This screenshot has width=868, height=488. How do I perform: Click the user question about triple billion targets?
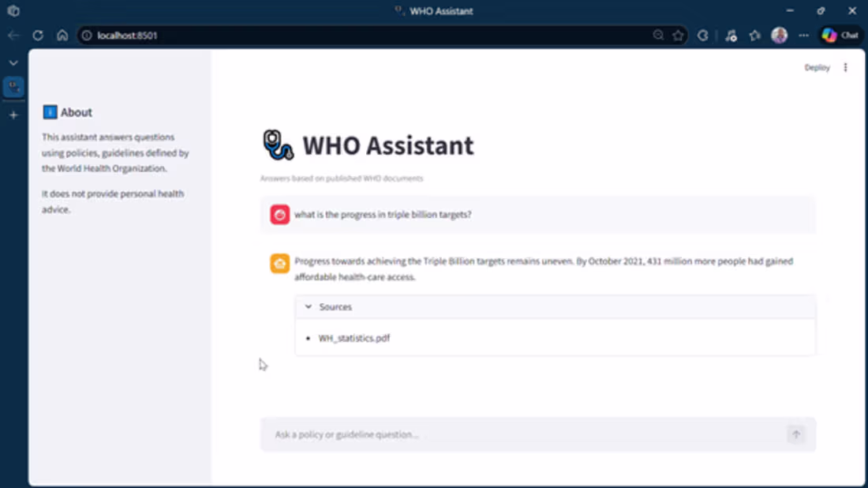pos(383,215)
